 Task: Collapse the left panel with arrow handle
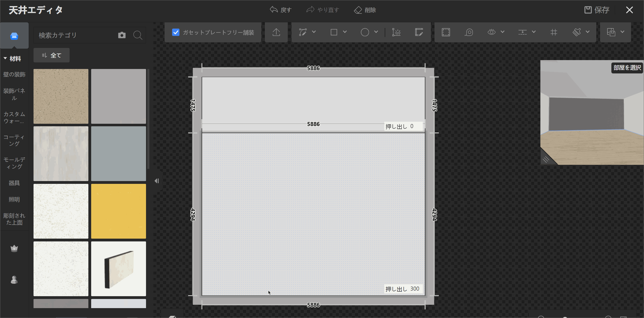click(x=157, y=181)
